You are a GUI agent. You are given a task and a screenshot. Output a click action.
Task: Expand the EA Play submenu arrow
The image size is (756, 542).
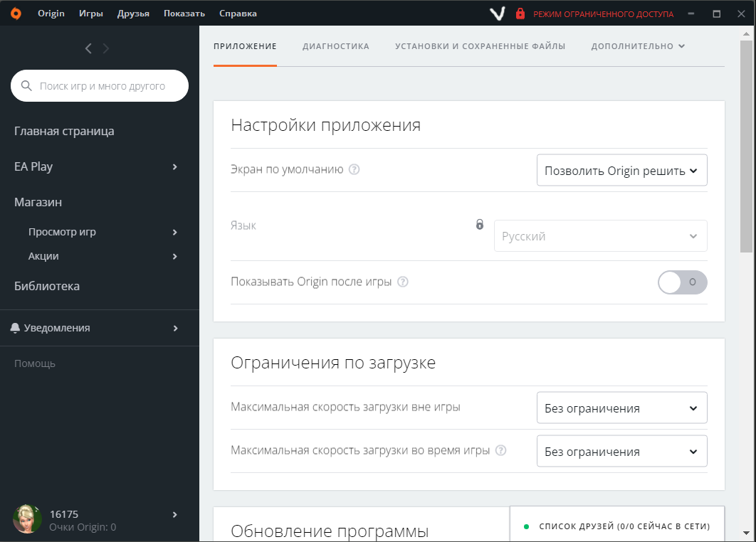click(175, 166)
